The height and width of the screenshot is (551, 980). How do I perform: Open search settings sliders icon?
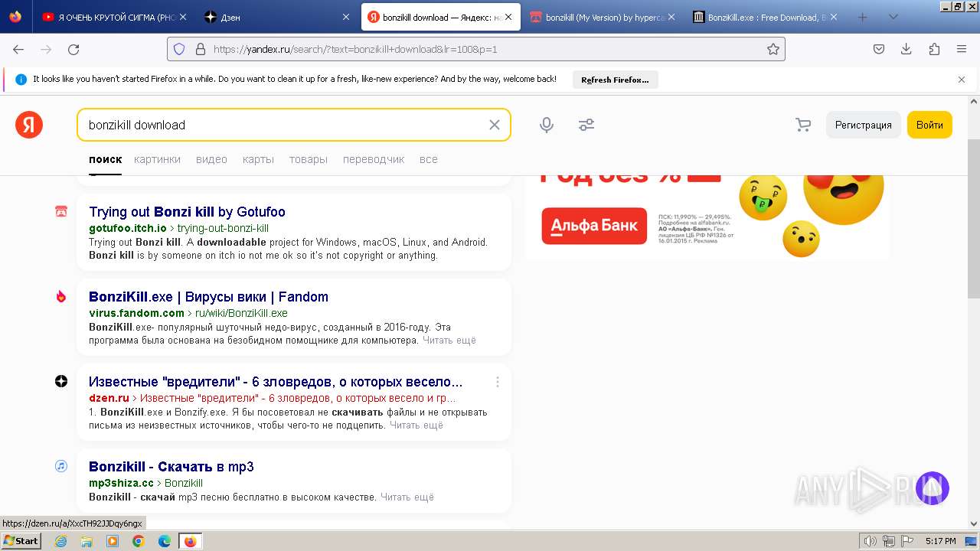tap(586, 125)
